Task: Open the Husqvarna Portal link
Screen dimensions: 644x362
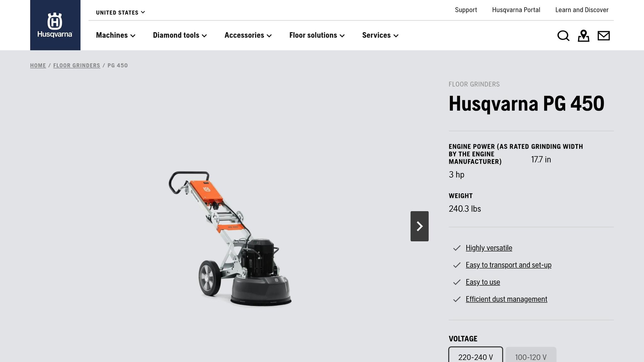Action: 516,10
